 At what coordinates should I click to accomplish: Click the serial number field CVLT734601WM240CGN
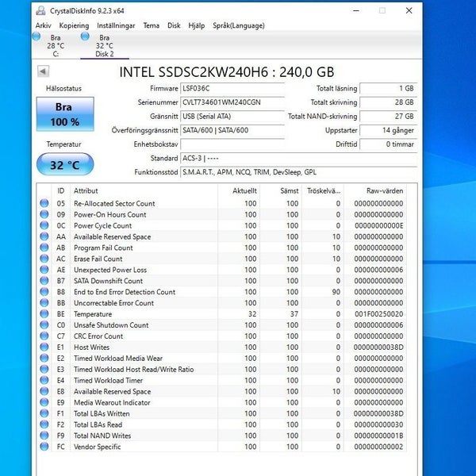tap(232, 102)
